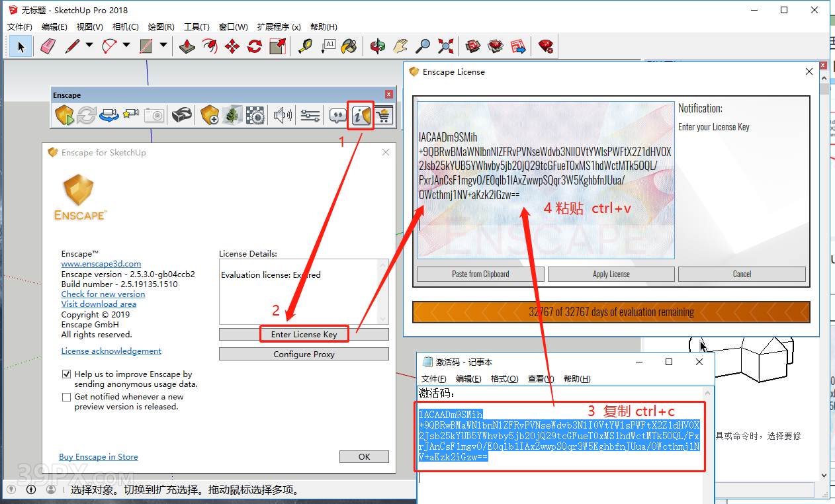This screenshot has width=835, height=504.
Task: Open the Enscape feedback speech bubble icon
Action: [x=337, y=114]
